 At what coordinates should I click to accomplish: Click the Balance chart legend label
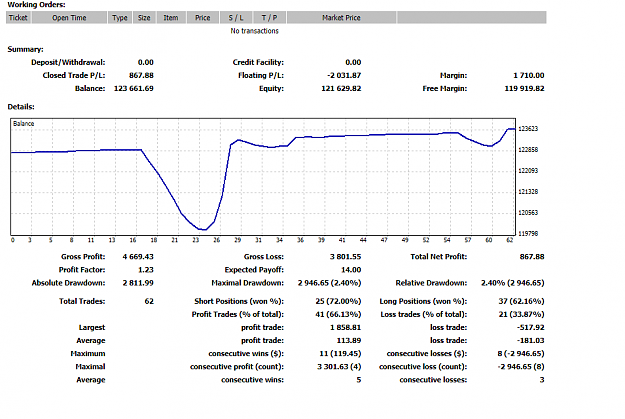[24, 124]
